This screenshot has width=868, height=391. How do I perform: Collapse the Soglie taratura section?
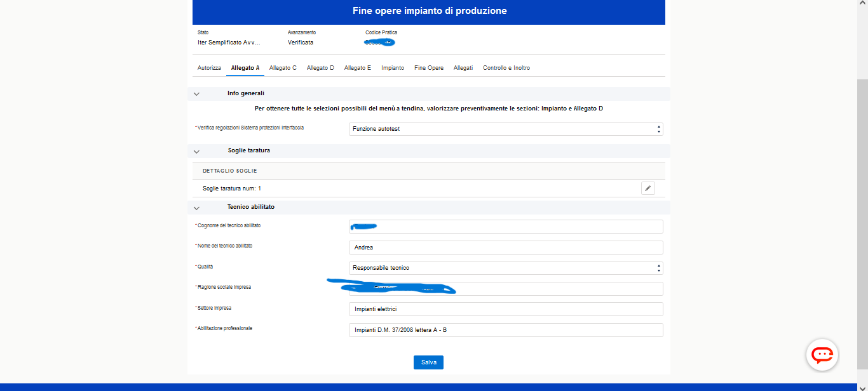(196, 151)
